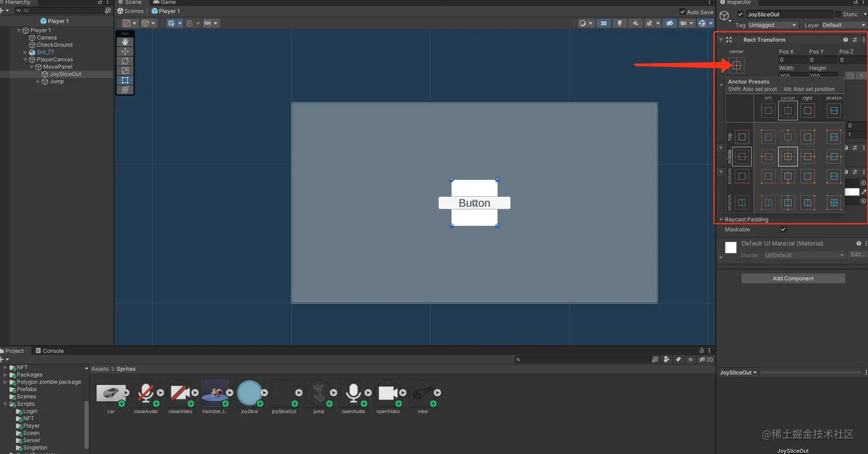Open grid snapping dropdown arrow
The width and height of the screenshot is (868, 454).
[x=180, y=24]
